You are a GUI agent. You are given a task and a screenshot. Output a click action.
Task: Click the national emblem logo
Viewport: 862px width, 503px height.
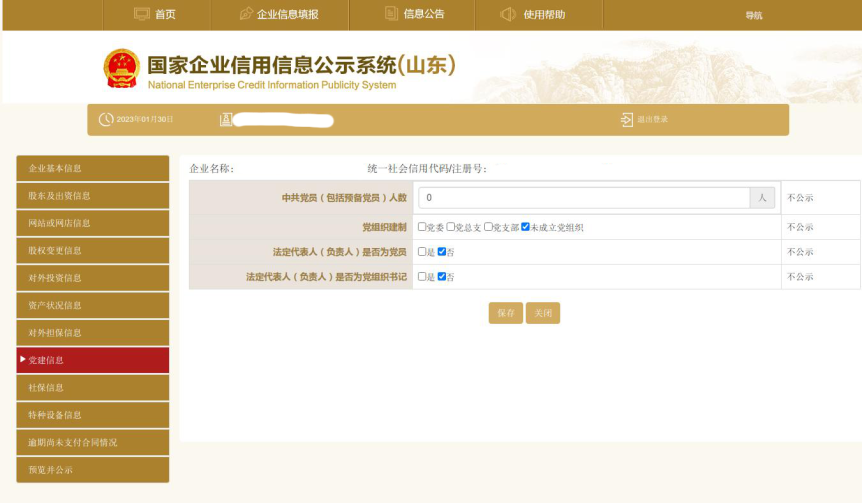tap(122, 68)
